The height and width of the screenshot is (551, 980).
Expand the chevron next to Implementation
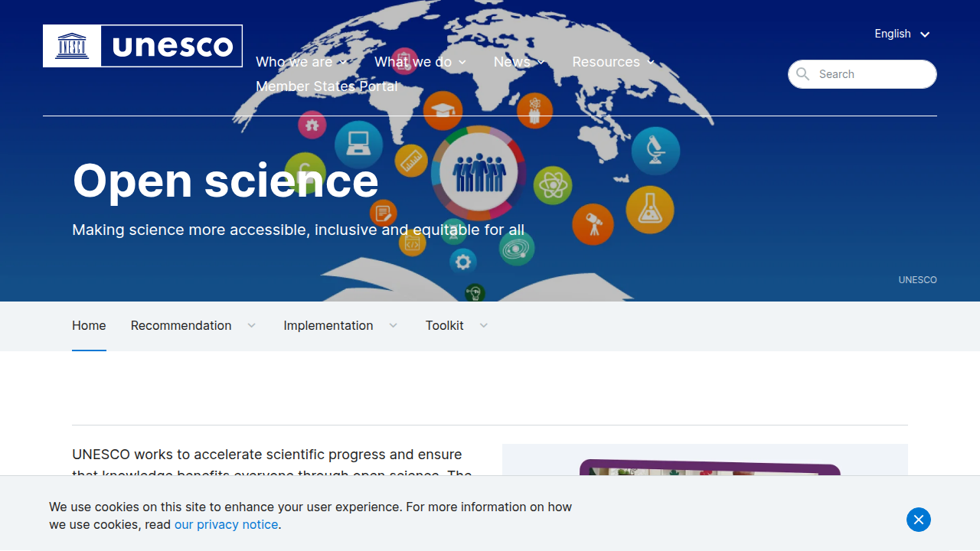[393, 325]
